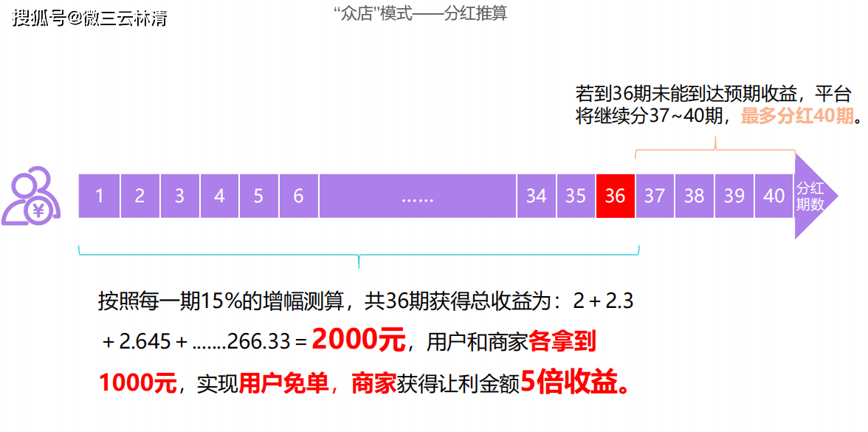Screen dimensions: 868x432
Task: Click the red 2000元 total amount
Action: 359,340
